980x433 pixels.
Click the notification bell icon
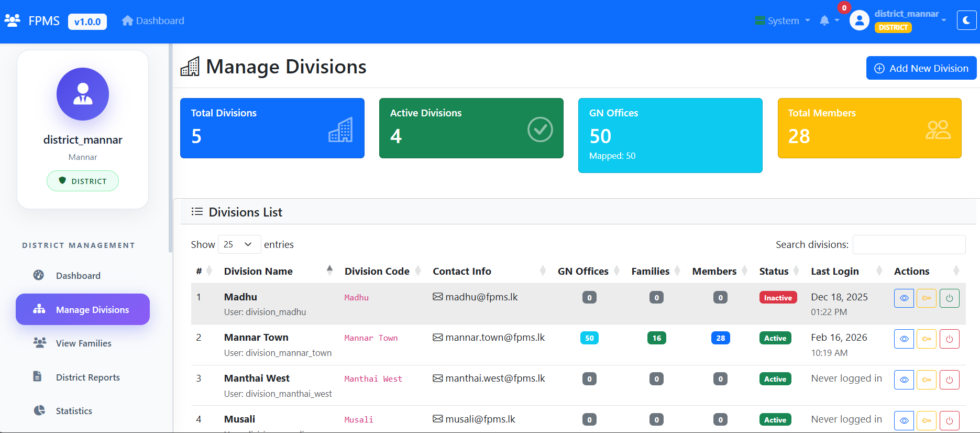(x=824, y=20)
